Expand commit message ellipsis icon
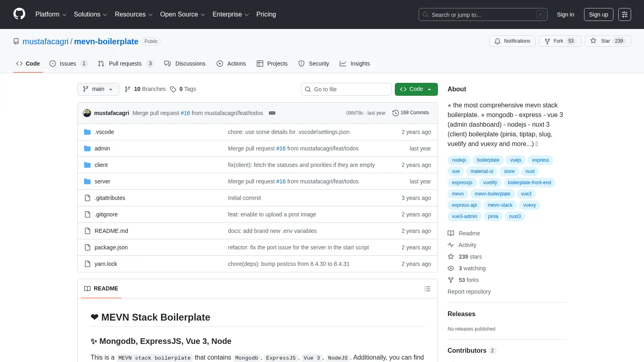 tap(272, 113)
